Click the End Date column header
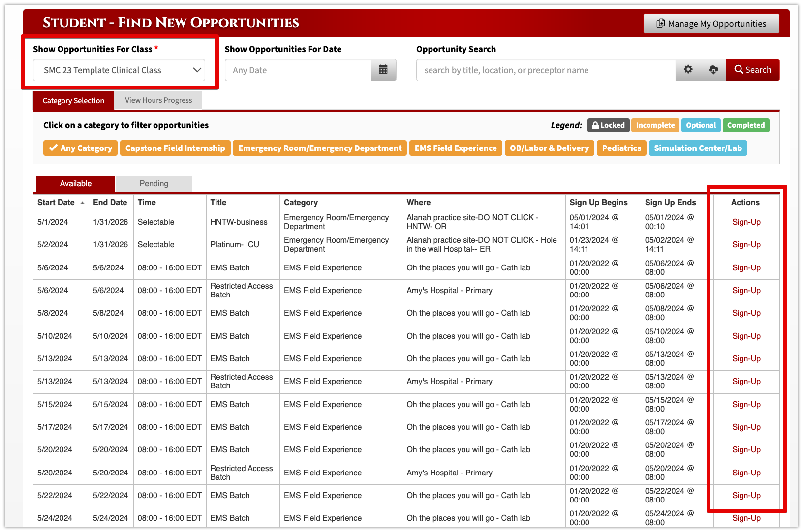The image size is (803, 532). [x=110, y=203]
